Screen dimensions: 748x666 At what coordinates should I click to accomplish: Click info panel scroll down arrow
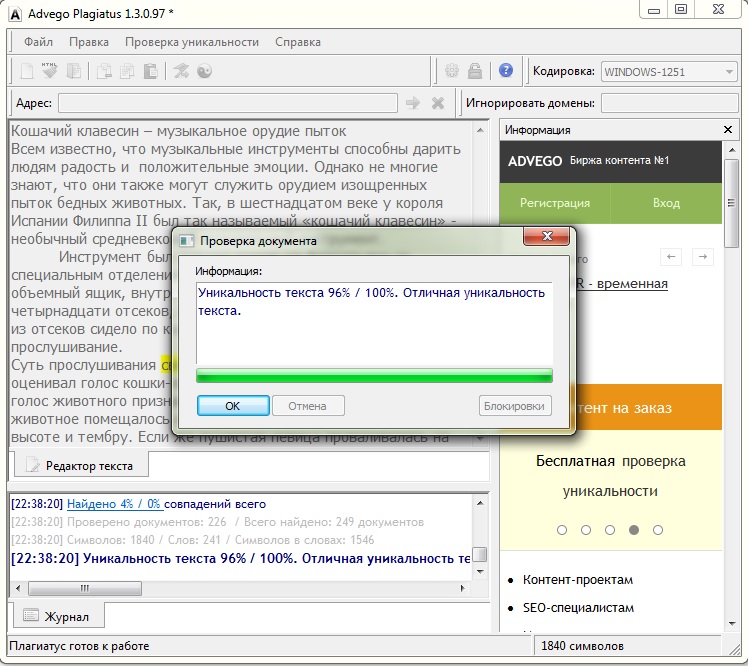point(732,624)
